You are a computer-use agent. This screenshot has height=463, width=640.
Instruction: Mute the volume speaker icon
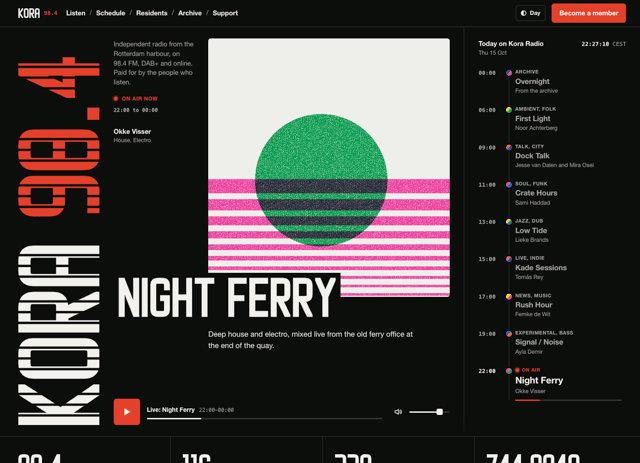(x=398, y=412)
